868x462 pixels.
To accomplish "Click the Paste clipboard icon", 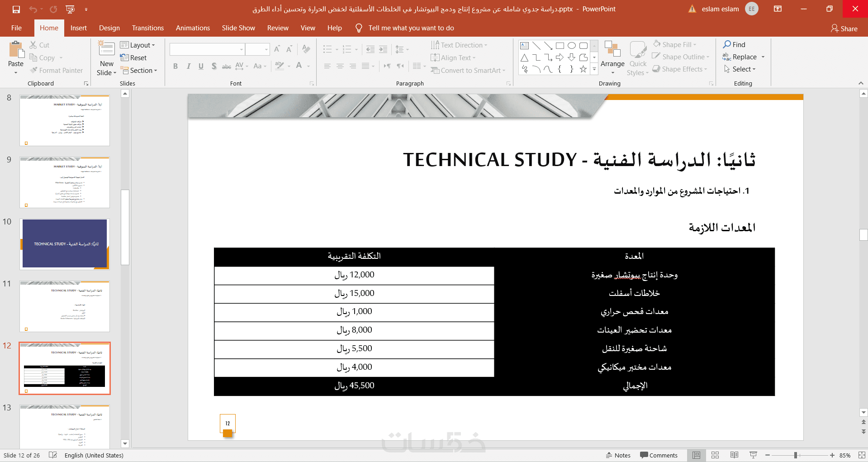I will (16, 50).
